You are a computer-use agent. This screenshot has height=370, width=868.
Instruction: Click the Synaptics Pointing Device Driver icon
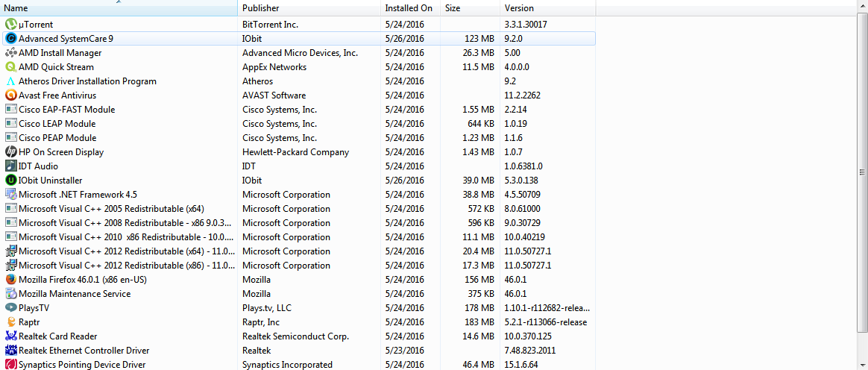(11, 365)
